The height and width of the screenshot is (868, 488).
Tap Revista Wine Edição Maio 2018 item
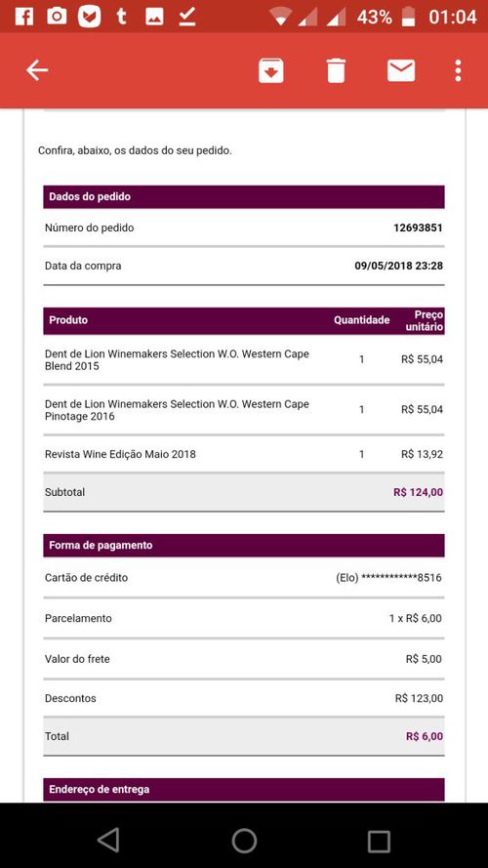pos(120,454)
